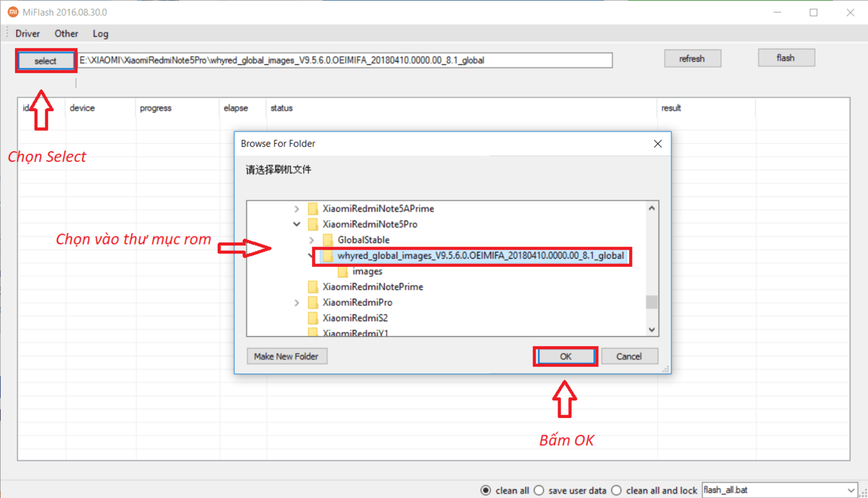Open the Other menu
Viewport: 868px width, 498px height.
(66, 33)
